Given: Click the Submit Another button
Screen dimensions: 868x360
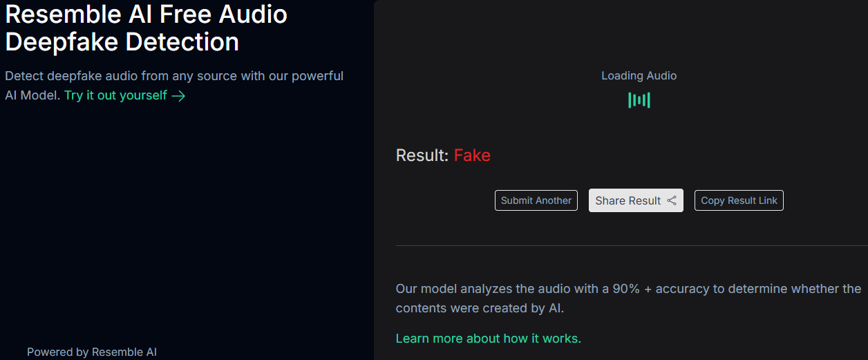Looking at the screenshot, I should pos(536,200).
